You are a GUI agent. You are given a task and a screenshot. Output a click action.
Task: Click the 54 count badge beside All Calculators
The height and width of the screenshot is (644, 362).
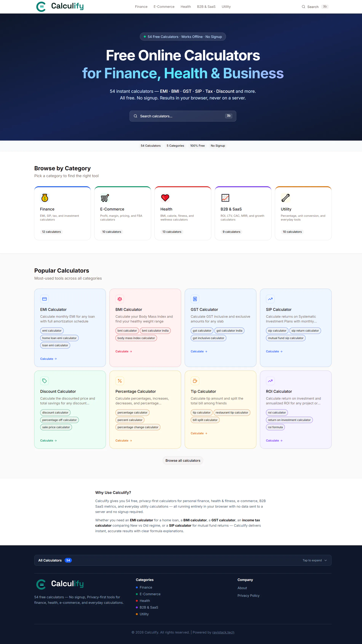(68, 560)
